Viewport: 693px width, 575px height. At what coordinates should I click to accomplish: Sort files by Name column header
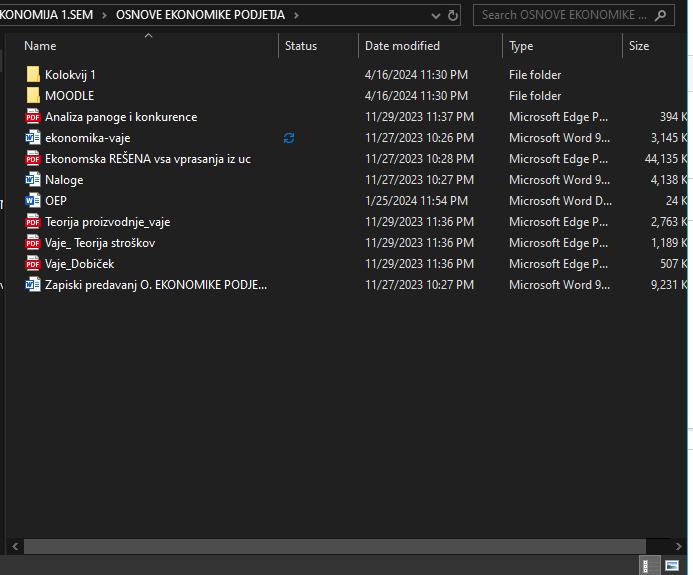[40, 46]
